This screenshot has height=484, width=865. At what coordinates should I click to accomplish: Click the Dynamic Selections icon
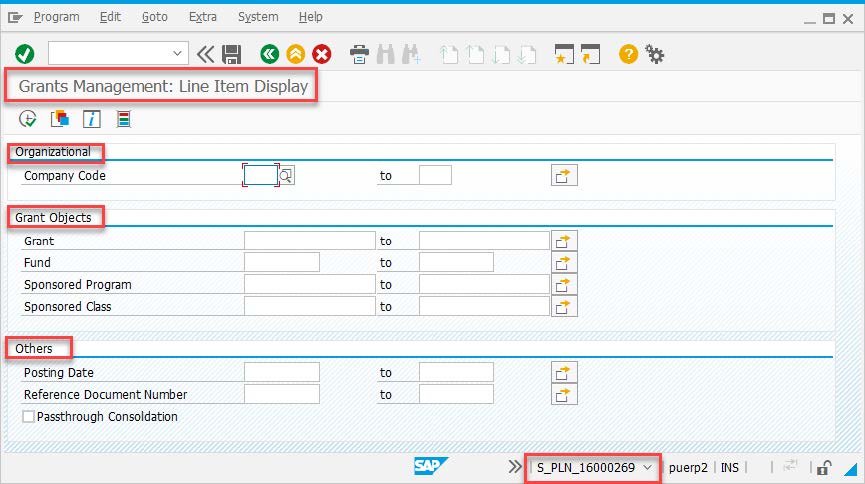124,119
